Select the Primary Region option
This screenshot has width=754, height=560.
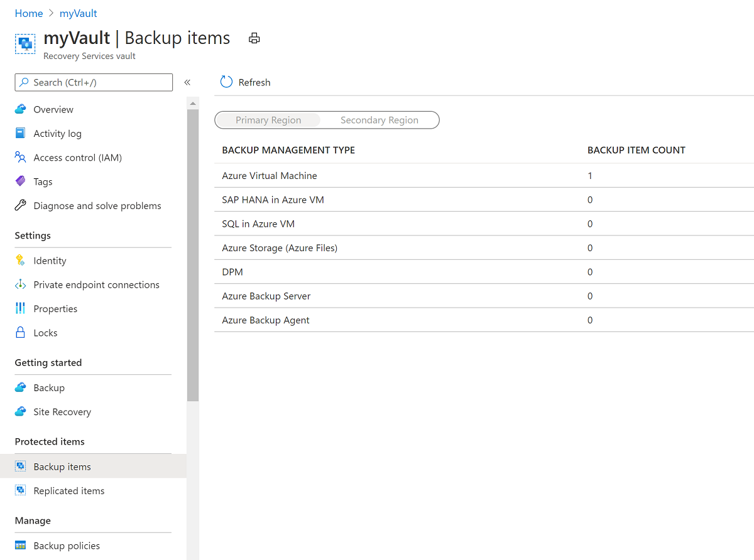click(268, 119)
